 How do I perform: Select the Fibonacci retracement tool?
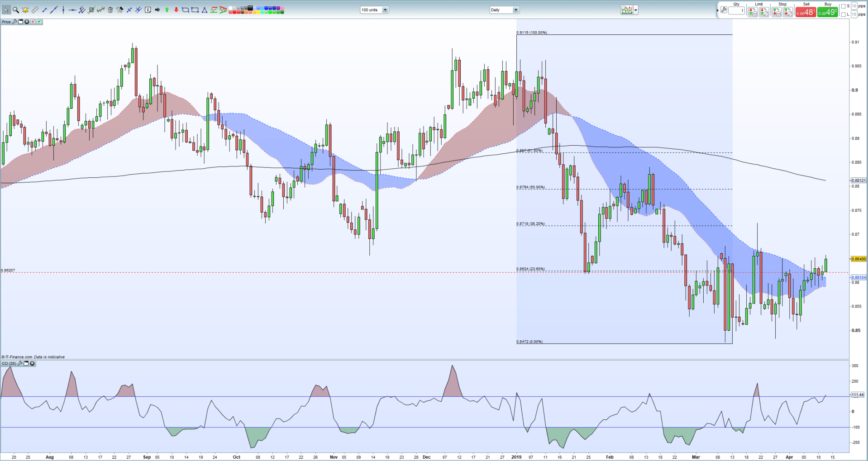pyautogui.click(x=91, y=10)
